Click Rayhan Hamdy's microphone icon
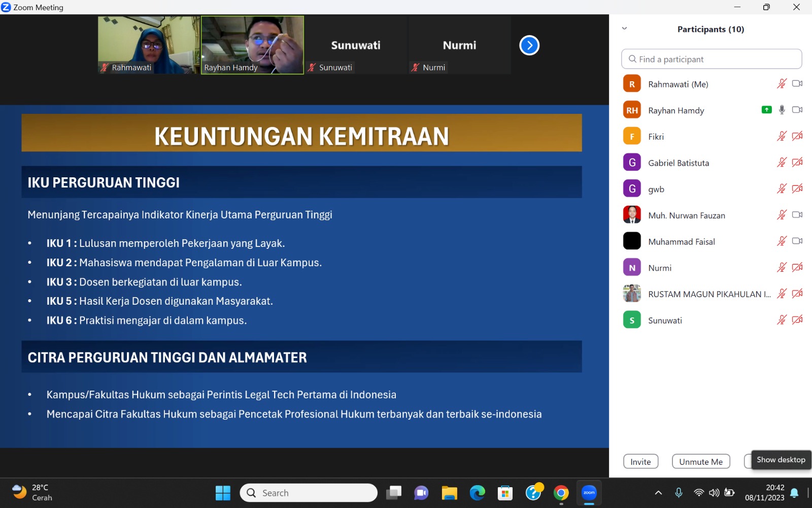This screenshot has width=812, height=508. [782, 110]
